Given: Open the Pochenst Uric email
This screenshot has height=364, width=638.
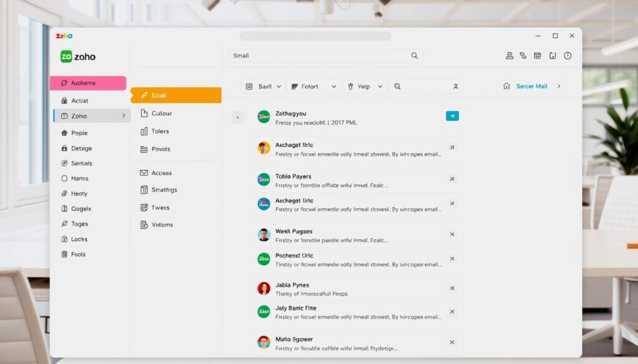Looking at the screenshot, I should coord(358,259).
